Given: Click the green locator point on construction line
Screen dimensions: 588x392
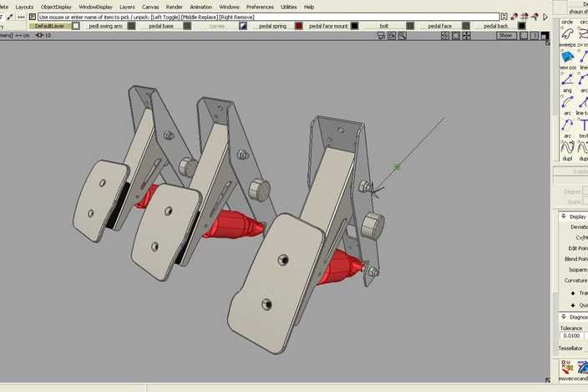Looking at the screenshot, I should pos(397,167).
